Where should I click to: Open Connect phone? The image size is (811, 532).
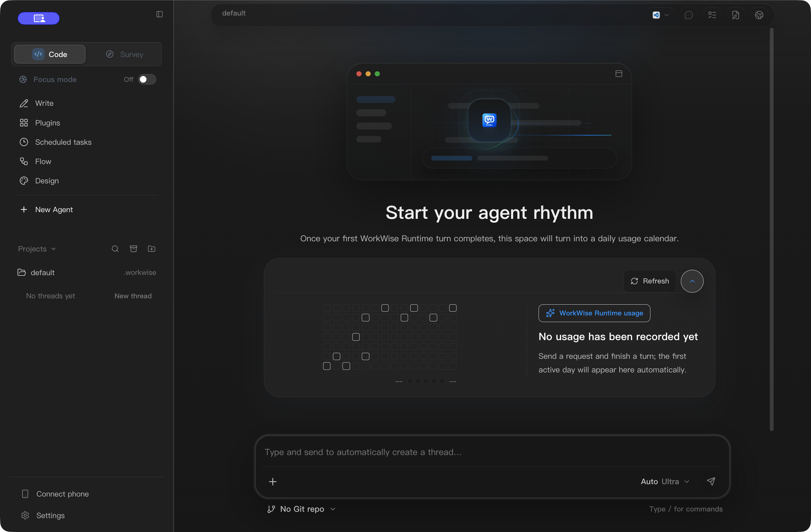(x=86, y=494)
